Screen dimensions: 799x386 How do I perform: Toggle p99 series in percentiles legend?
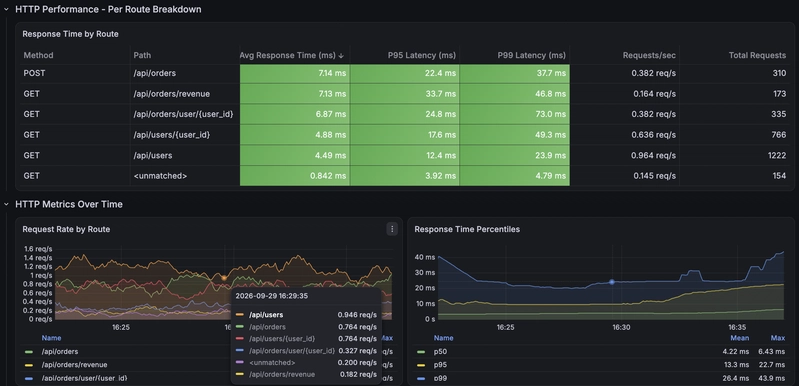(440, 378)
